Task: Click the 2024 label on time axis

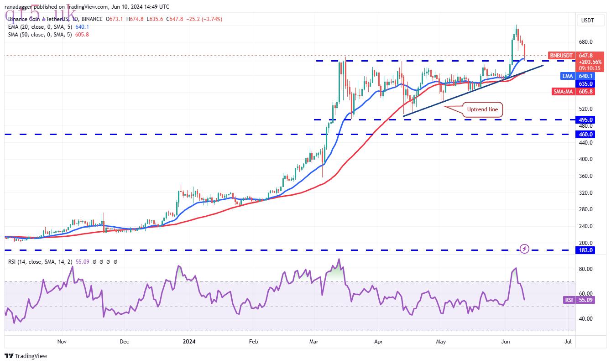Action: [189, 341]
